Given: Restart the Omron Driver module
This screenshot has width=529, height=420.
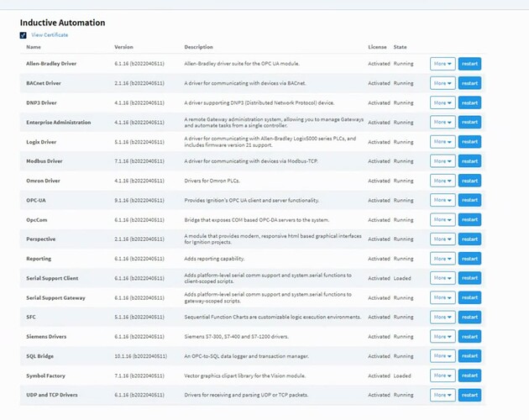Looking at the screenshot, I should coord(469,181).
